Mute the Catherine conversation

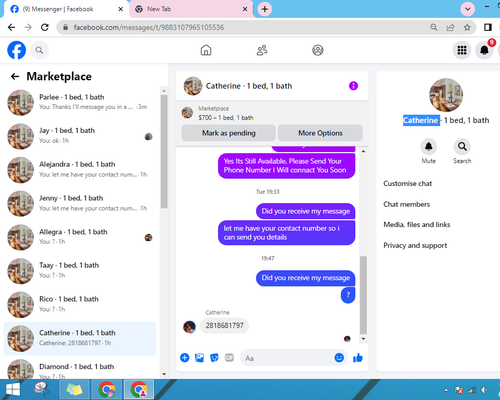(x=429, y=147)
